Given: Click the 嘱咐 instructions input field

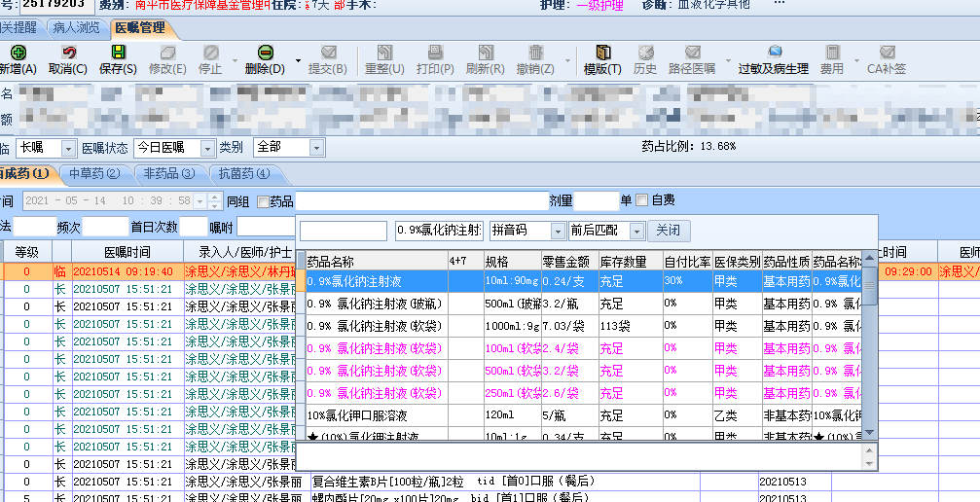Looking at the screenshot, I should tap(266, 227).
